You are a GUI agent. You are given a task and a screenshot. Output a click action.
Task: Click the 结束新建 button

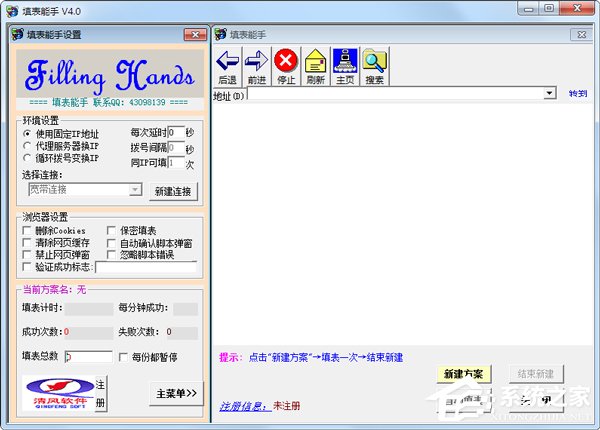point(536,374)
